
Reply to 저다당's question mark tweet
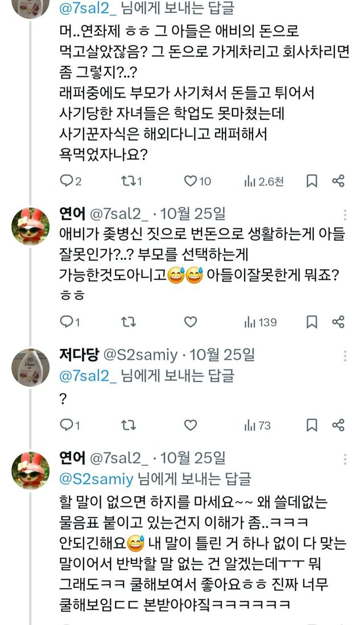(67, 425)
